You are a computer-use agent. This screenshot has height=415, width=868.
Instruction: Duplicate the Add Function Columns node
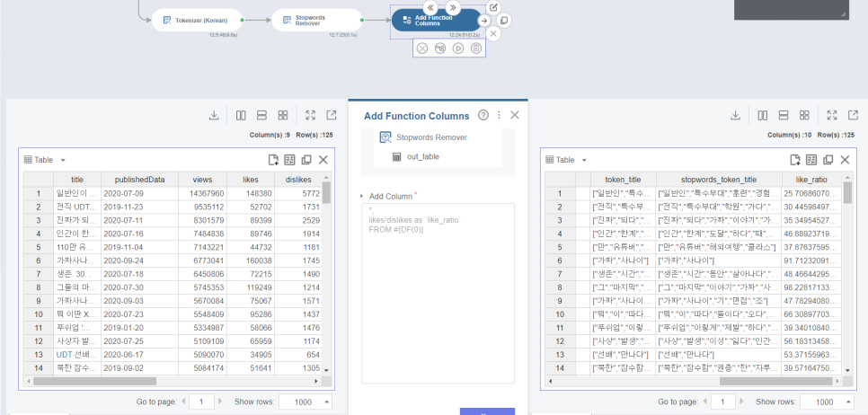(x=504, y=21)
